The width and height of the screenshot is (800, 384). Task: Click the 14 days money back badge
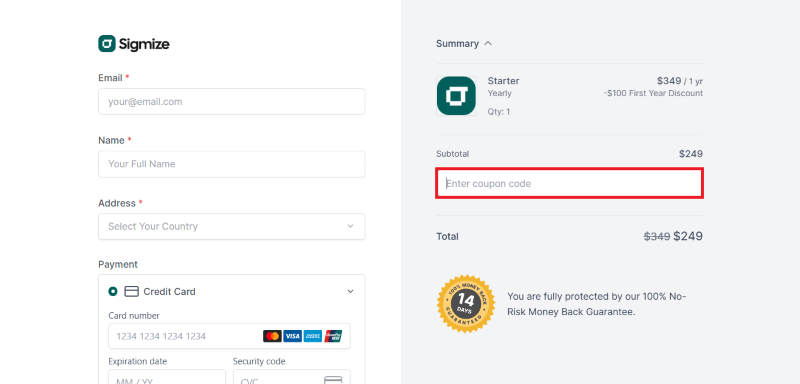pos(466,304)
